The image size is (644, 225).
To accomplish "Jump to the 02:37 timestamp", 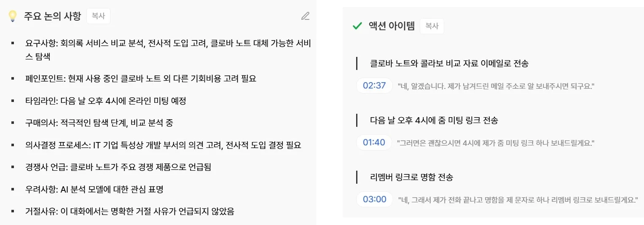I will (374, 86).
